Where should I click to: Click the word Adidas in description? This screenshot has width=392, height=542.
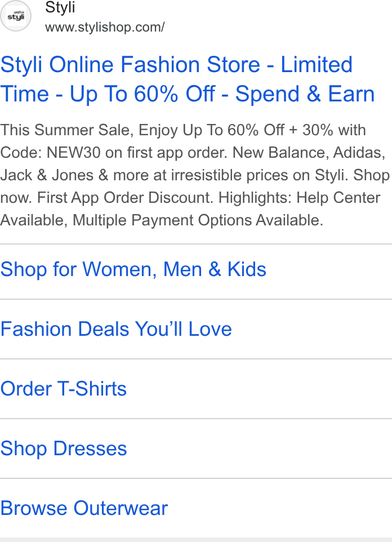click(359, 153)
